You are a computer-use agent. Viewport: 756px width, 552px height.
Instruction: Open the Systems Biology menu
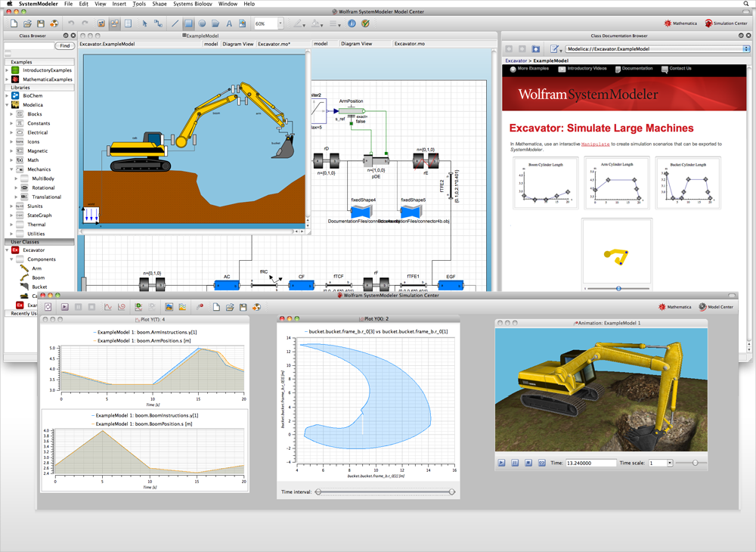(x=192, y=4)
